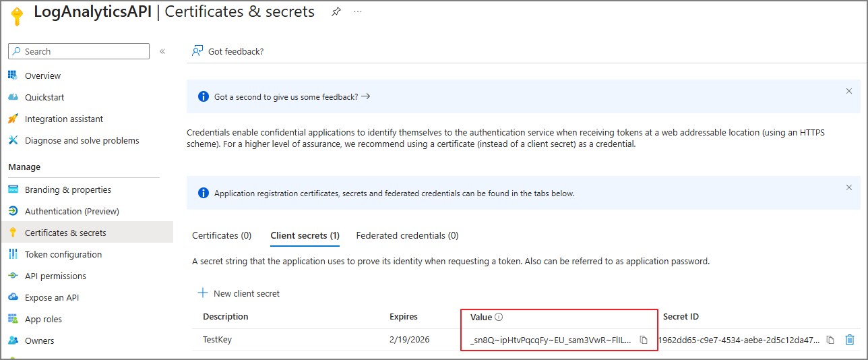Switch to the Client secrets (1) tab
Viewport: 868px width, 360px height.
coord(305,235)
